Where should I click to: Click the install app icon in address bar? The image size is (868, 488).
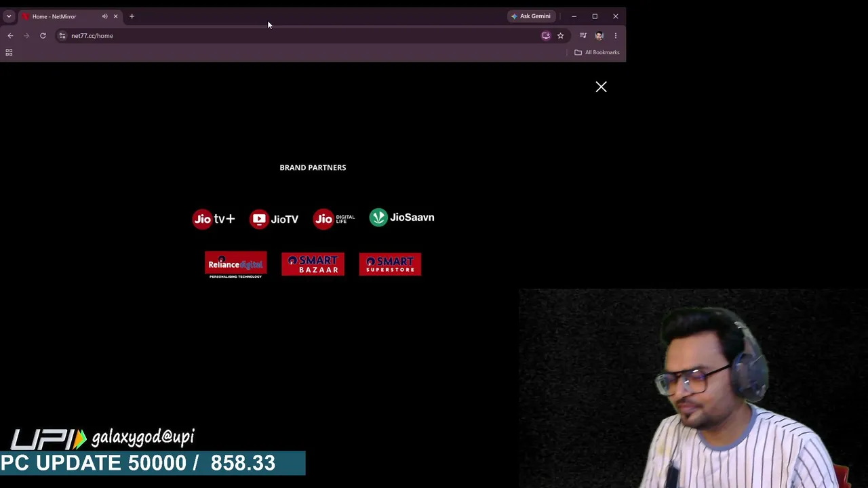[546, 36]
